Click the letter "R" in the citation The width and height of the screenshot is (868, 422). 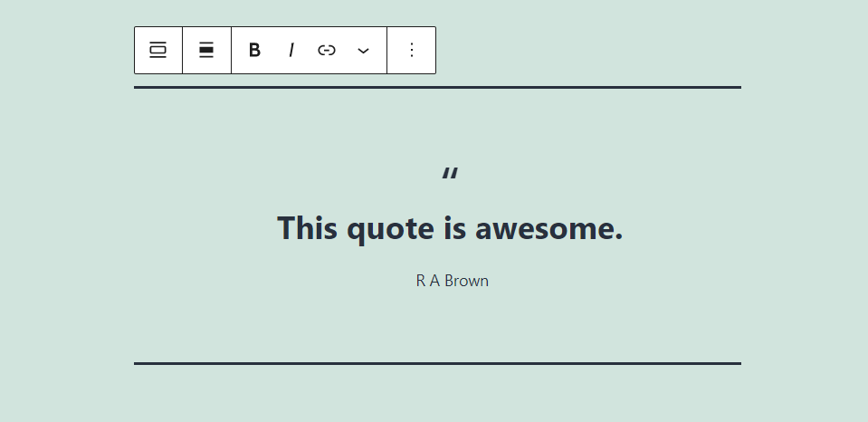[421, 281]
